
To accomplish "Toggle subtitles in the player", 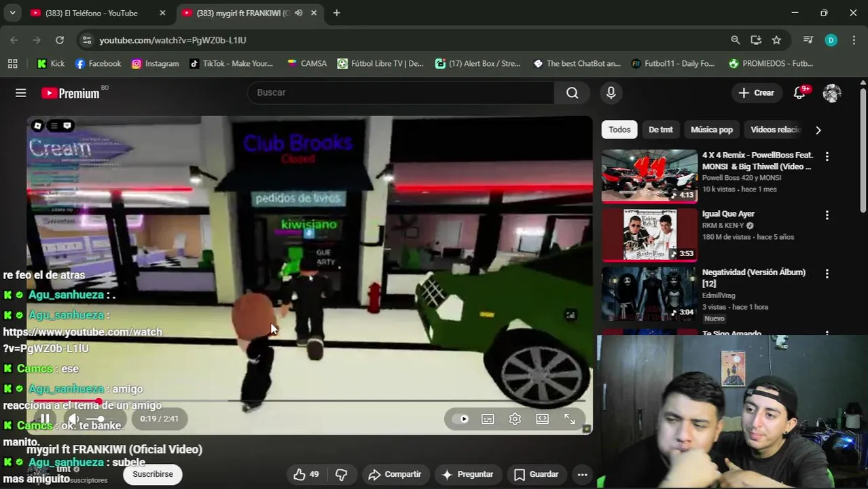I will tap(488, 419).
